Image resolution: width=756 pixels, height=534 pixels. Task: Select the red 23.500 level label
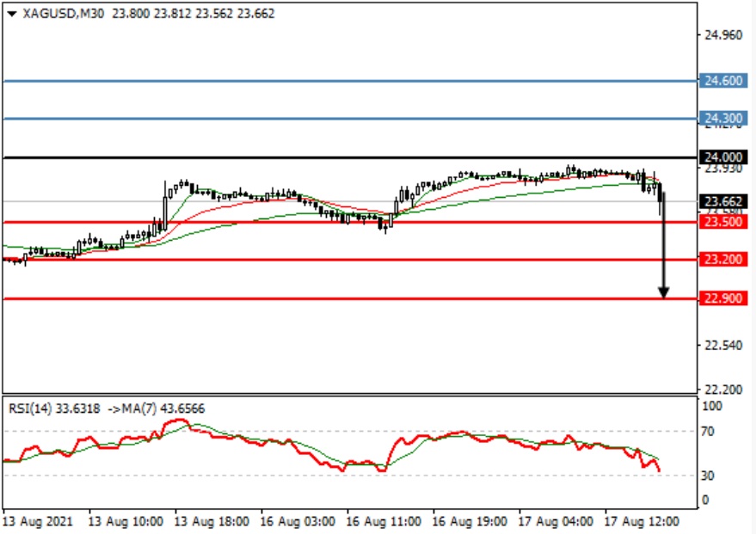[x=722, y=222]
